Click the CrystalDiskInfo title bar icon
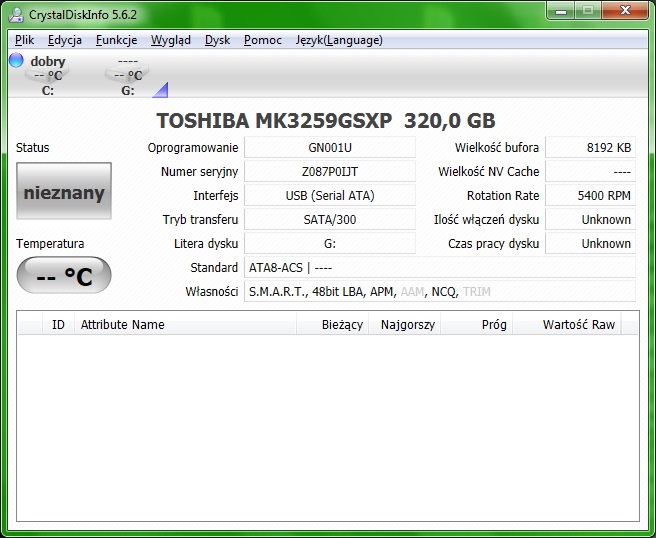Screen dimensions: 656x538 click(x=16, y=15)
